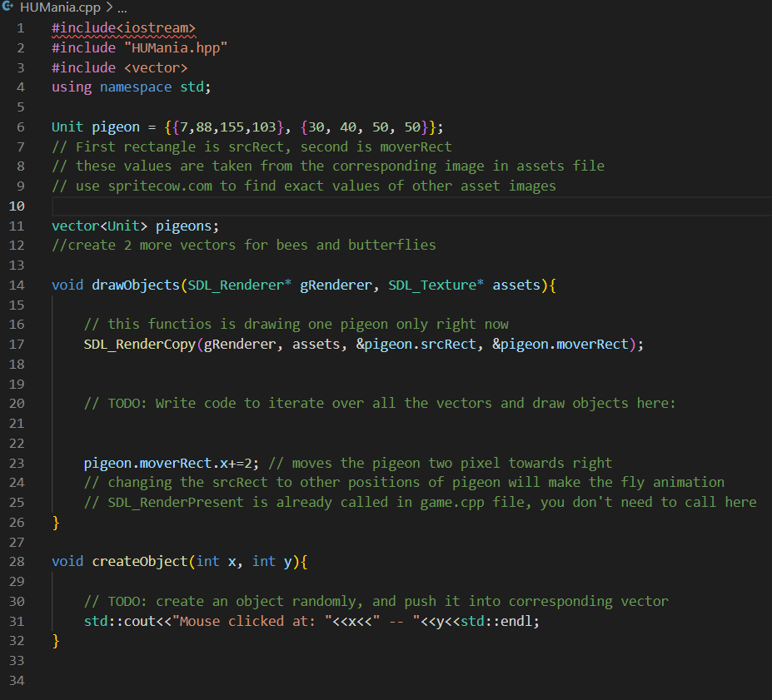Click line number 28 next to createObject
This screenshot has height=700, width=772.
click(x=17, y=561)
